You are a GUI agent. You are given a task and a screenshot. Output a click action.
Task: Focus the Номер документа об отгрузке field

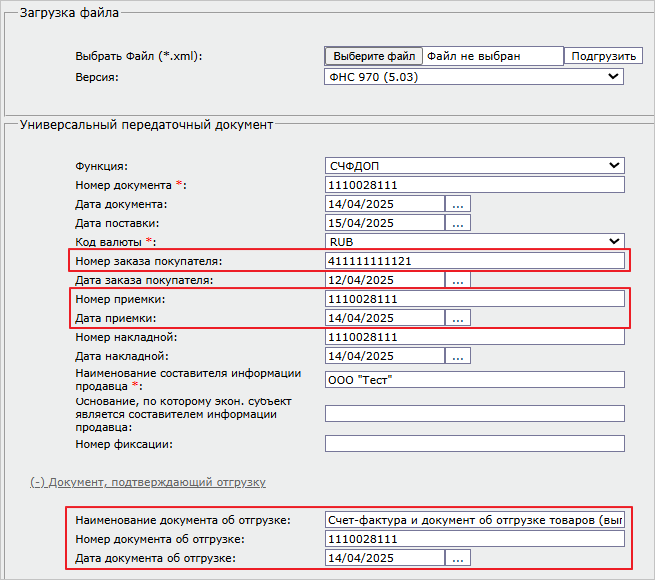click(x=474, y=539)
